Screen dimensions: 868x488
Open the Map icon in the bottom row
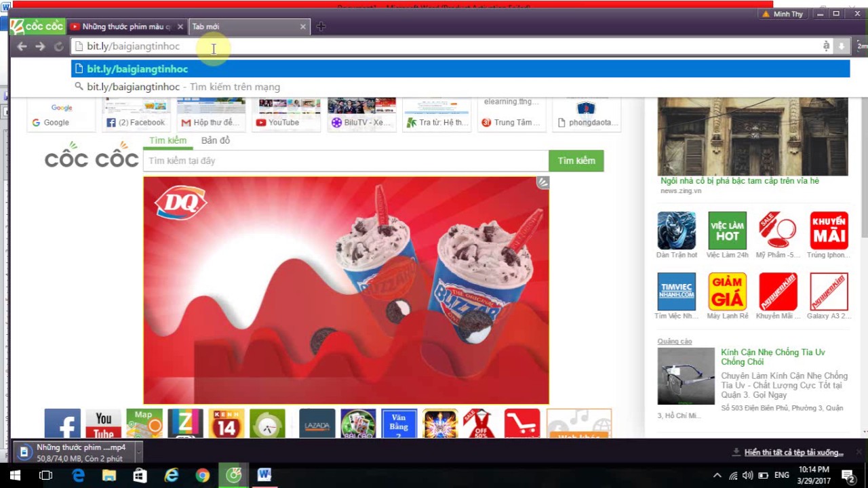[144, 424]
